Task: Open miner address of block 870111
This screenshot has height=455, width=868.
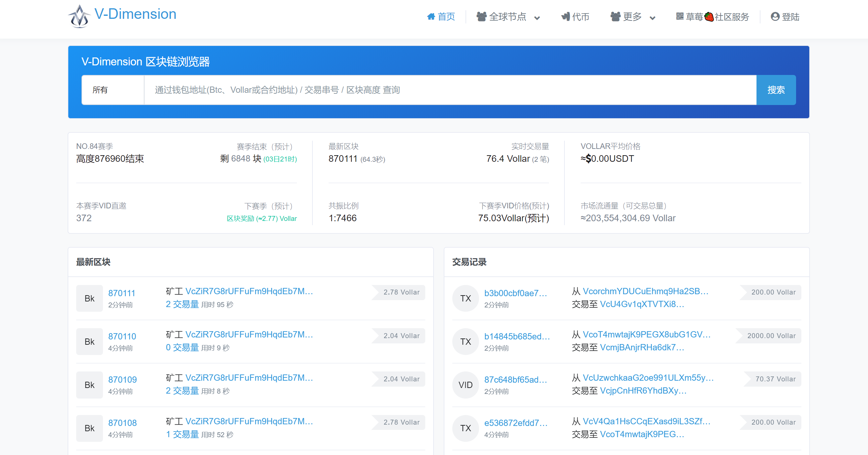Action: pyautogui.click(x=249, y=291)
